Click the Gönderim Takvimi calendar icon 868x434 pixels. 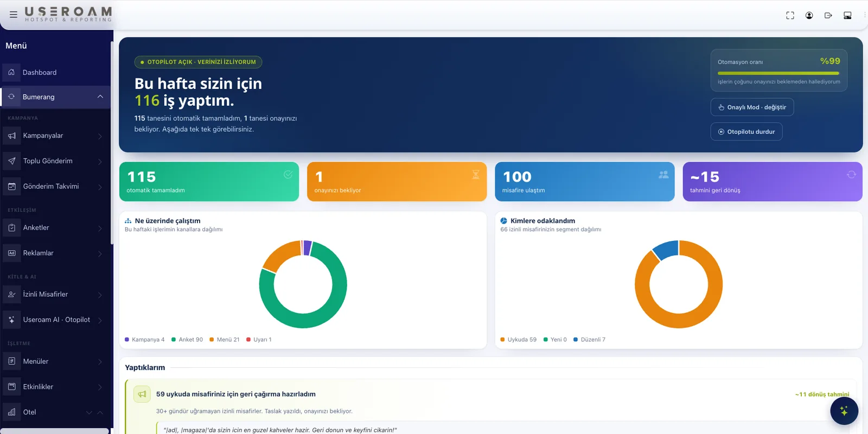pos(12,186)
